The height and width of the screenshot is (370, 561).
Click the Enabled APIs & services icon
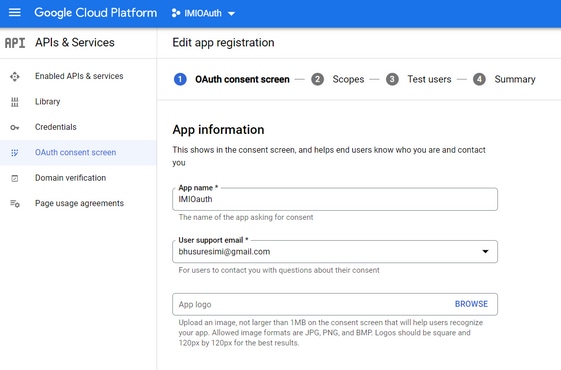pyautogui.click(x=15, y=77)
